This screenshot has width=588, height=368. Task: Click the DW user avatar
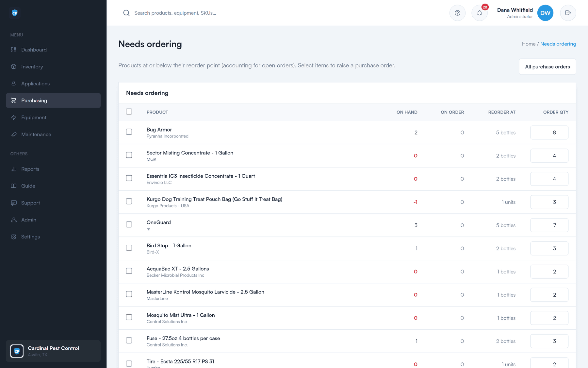pyautogui.click(x=545, y=13)
